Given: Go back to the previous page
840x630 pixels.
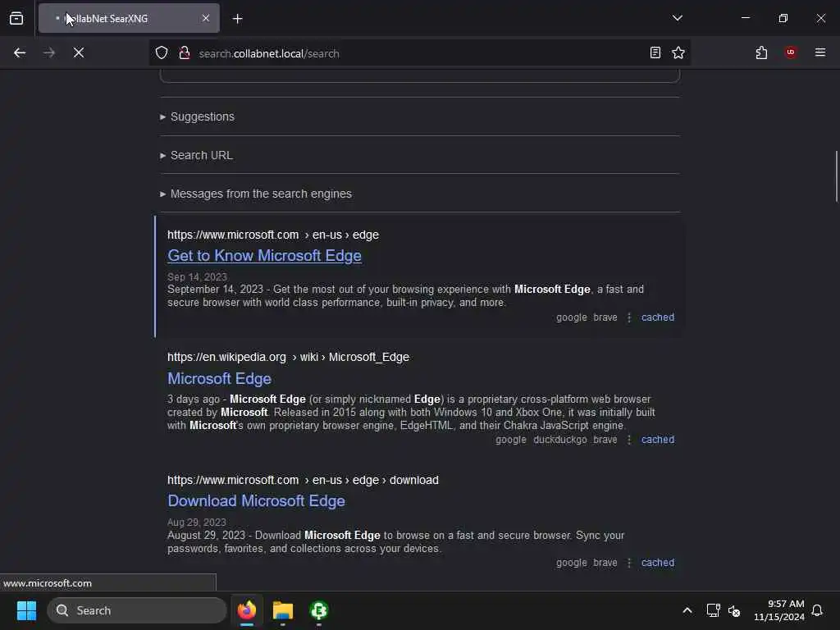Looking at the screenshot, I should coord(20,53).
